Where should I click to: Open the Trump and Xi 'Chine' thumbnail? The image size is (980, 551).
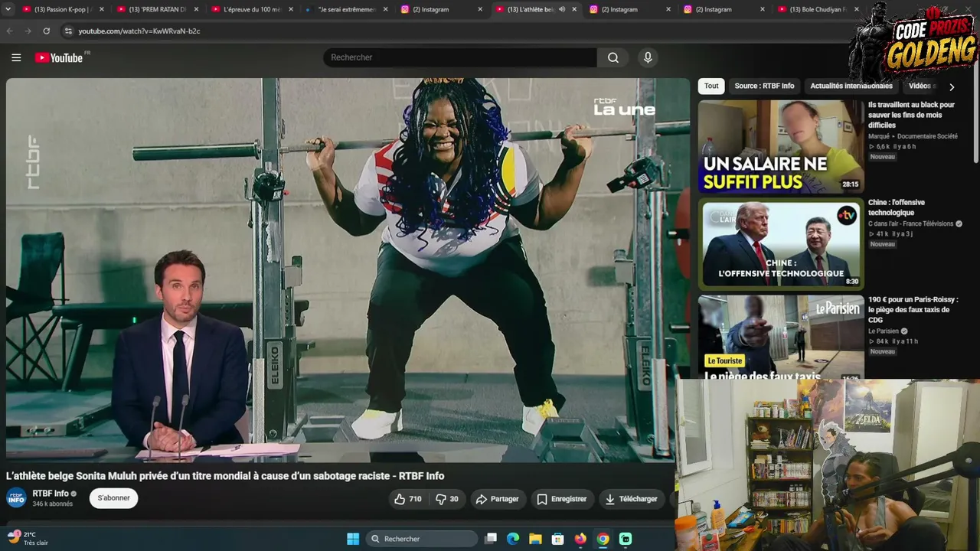click(x=781, y=244)
